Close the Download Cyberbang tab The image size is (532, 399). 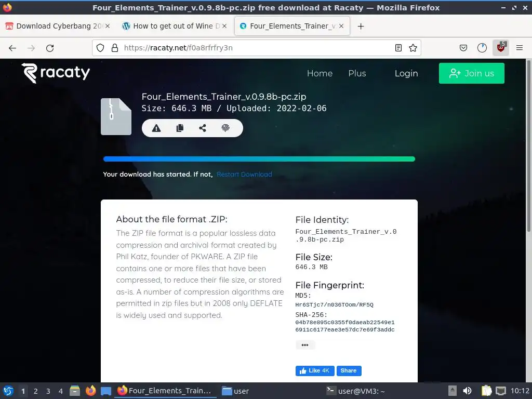click(107, 26)
